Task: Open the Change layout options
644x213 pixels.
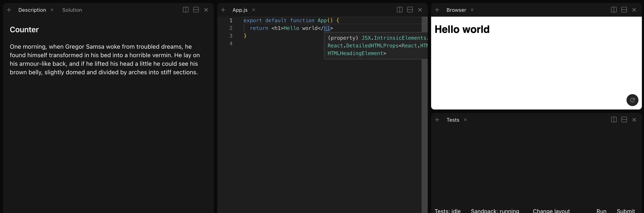Action: pyautogui.click(x=552, y=211)
